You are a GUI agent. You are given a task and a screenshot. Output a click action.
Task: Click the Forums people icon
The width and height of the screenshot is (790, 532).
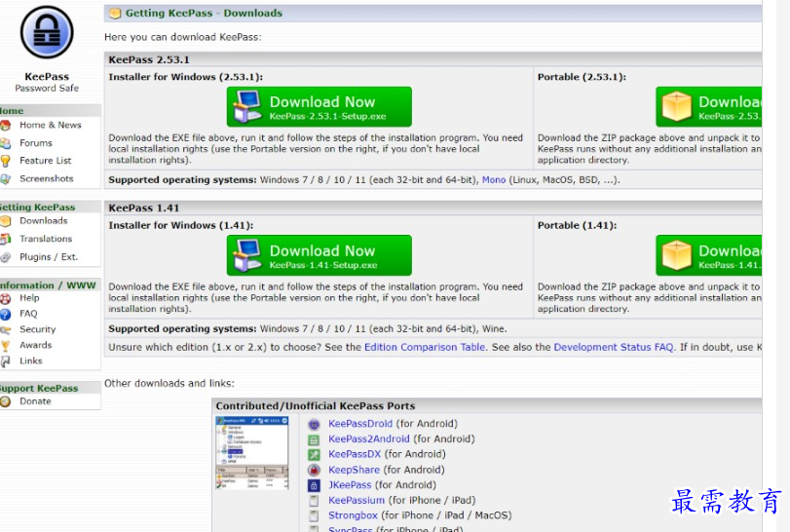6,143
